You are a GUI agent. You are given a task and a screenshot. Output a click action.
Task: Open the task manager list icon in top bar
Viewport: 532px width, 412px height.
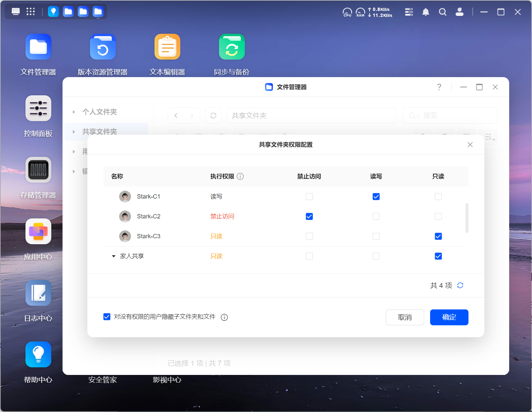point(409,12)
